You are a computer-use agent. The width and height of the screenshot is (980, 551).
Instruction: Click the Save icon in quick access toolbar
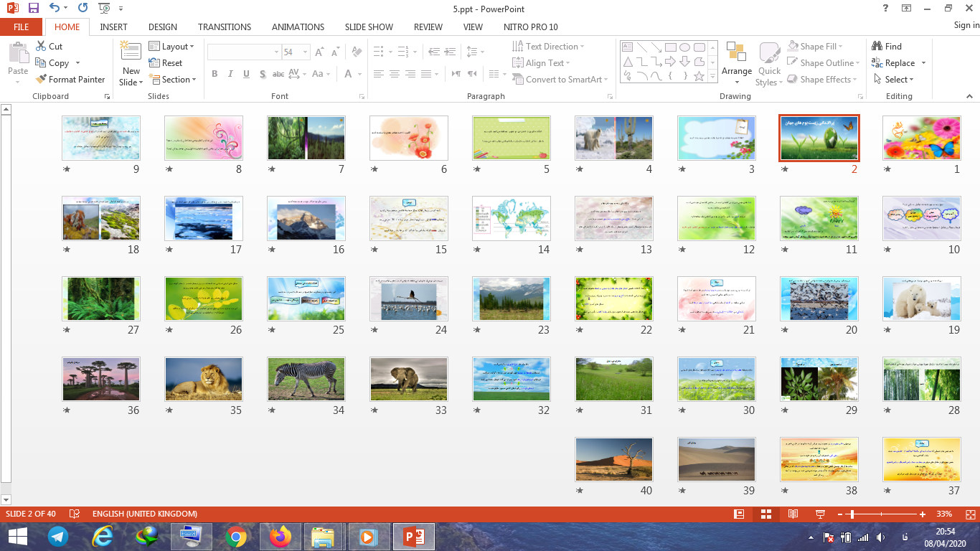(x=34, y=9)
